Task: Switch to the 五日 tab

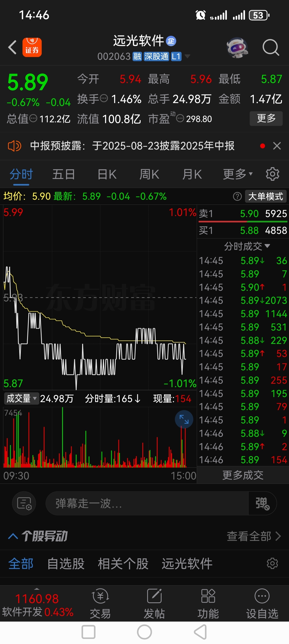Action: 63,175
